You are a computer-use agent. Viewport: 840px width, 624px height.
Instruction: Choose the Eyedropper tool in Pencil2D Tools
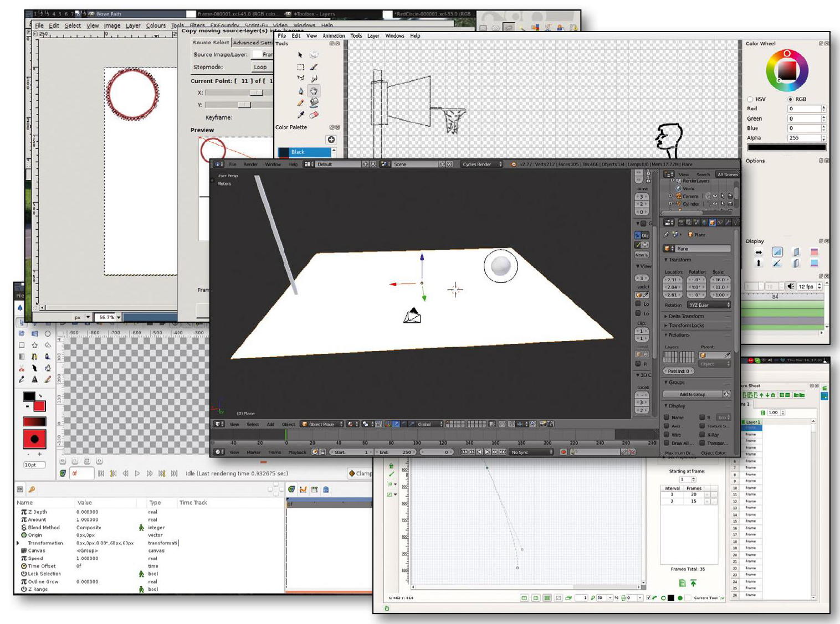click(x=300, y=115)
